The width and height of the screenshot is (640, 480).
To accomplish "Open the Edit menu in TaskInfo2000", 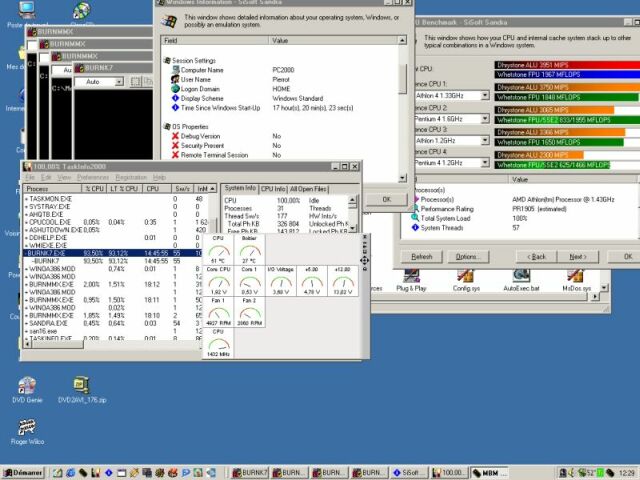I will click(x=46, y=177).
